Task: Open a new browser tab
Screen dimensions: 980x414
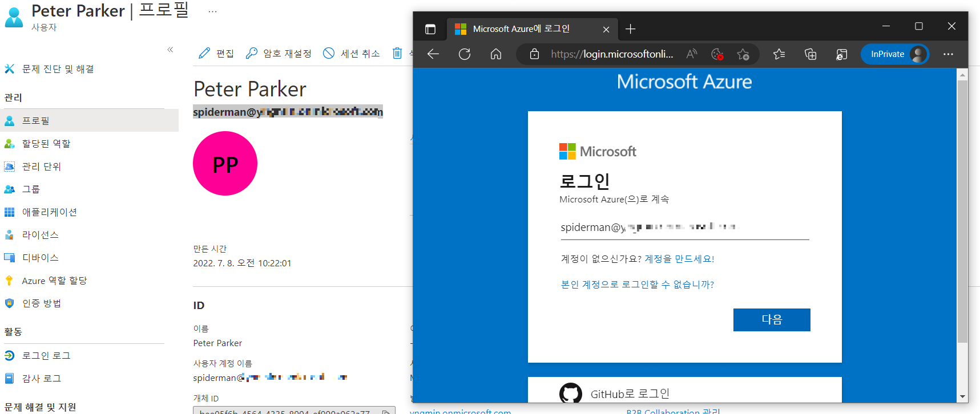Action: click(630, 29)
